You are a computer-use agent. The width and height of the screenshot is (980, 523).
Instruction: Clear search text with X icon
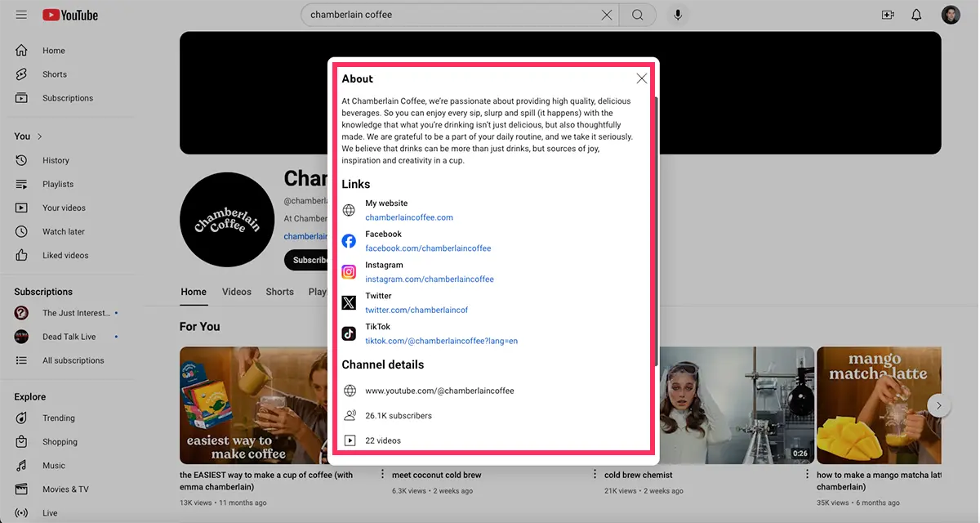(607, 15)
